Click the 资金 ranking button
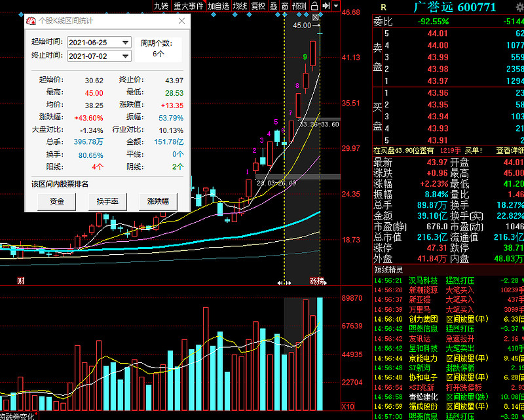This screenshot has width=524, height=420. 57,201
